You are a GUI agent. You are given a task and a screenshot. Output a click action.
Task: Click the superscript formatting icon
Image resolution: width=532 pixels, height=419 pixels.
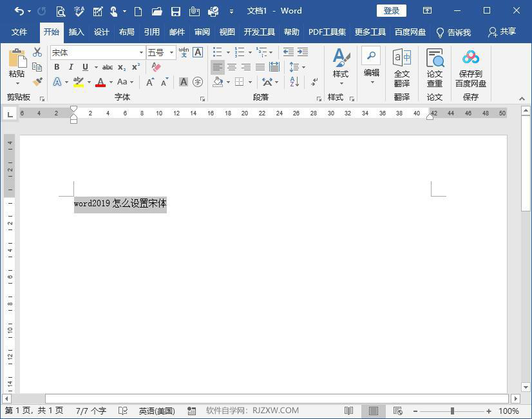tap(135, 67)
